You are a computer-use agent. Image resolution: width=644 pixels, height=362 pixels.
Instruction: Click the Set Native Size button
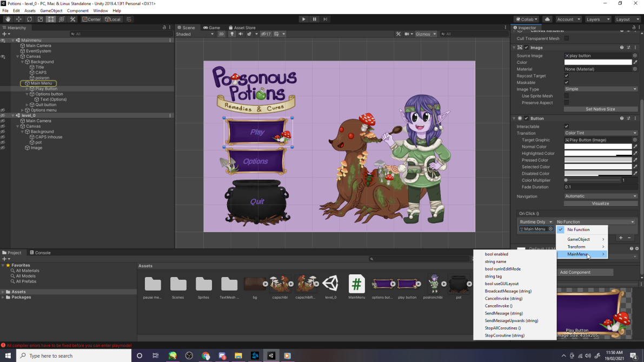(600, 109)
